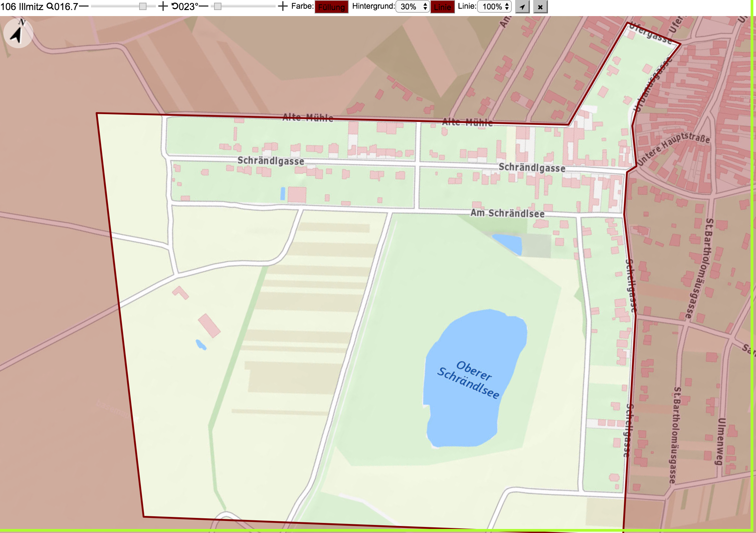
Task: Open the Füllung fill color picker
Action: [332, 7]
